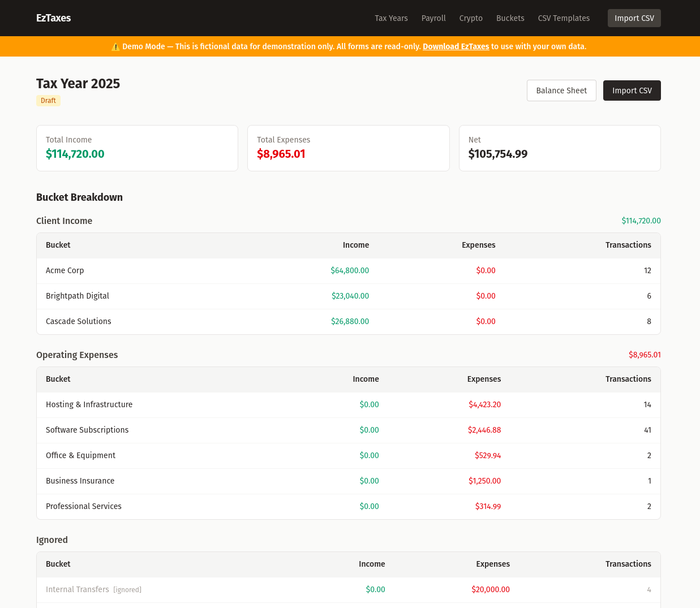The width and height of the screenshot is (700, 608).
Task: Click Acme Corp income $64,800.00
Action: point(350,270)
